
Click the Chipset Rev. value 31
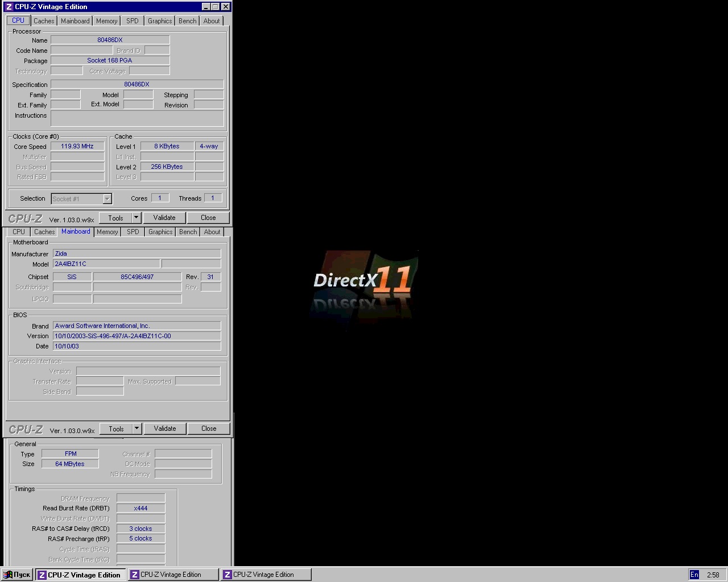point(210,277)
